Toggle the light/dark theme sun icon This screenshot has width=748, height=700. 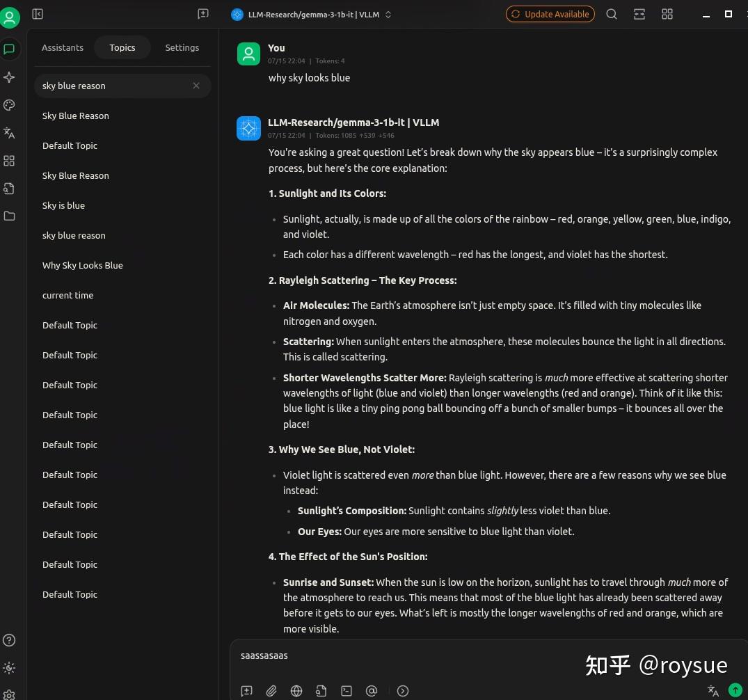9,667
